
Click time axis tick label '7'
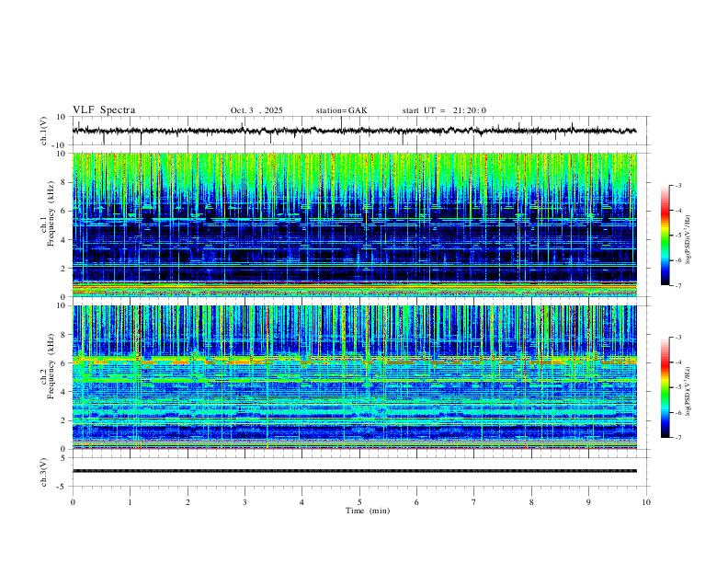[474, 502]
